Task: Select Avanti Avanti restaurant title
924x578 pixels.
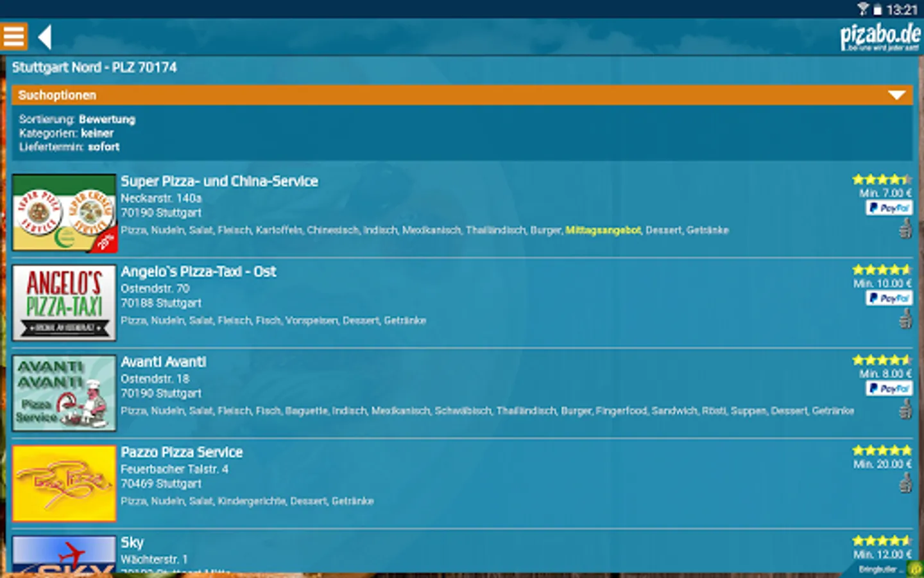Action: point(164,362)
